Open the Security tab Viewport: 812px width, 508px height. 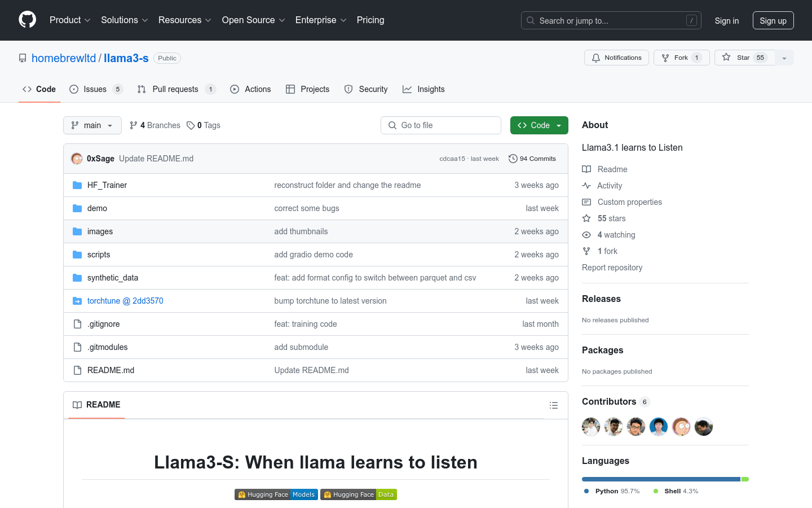(x=366, y=89)
